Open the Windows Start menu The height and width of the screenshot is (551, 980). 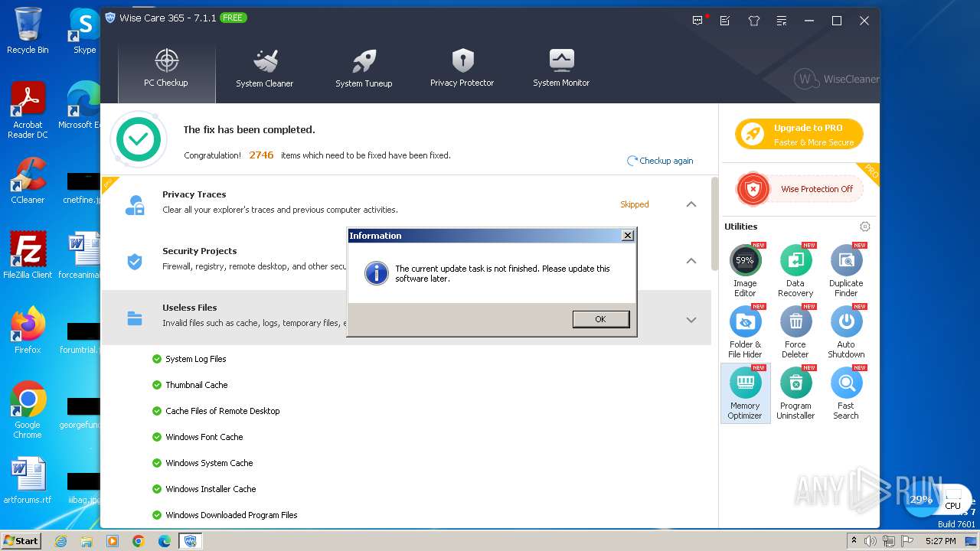coord(21,540)
